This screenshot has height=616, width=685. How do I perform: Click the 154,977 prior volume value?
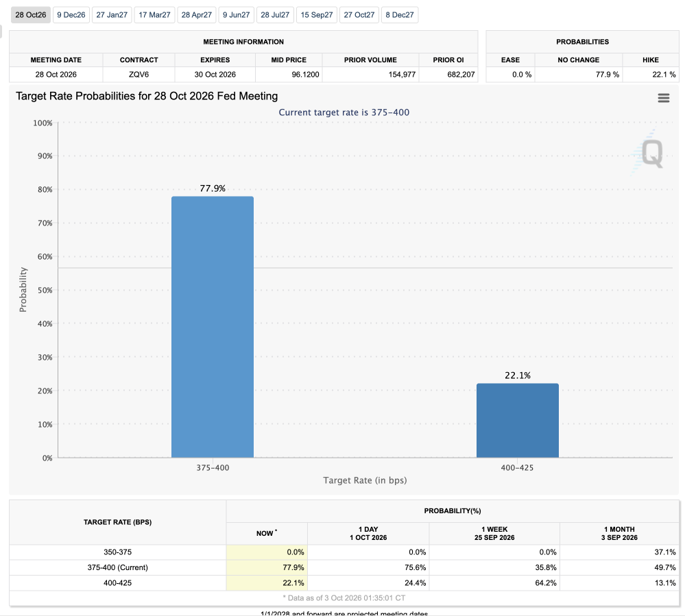pos(402,75)
